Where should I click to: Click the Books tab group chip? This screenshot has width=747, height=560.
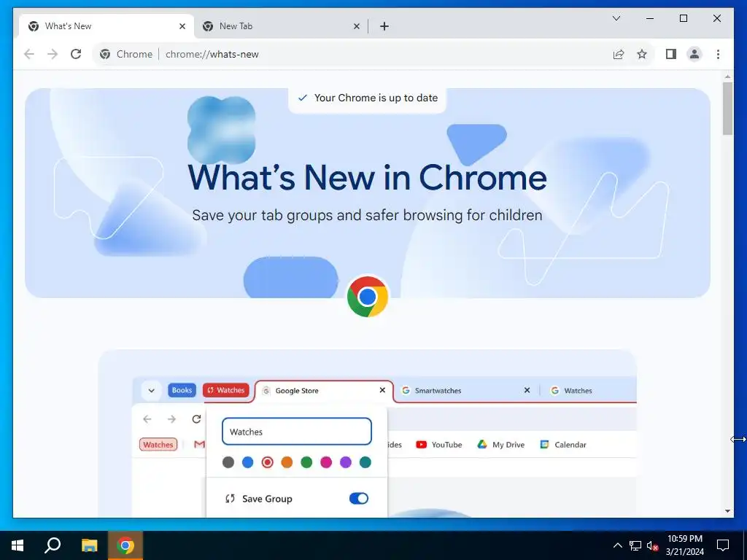tap(182, 390)
